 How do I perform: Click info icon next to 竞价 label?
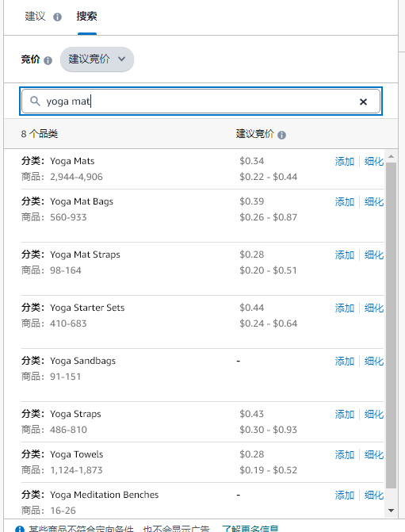coord(48,60)
